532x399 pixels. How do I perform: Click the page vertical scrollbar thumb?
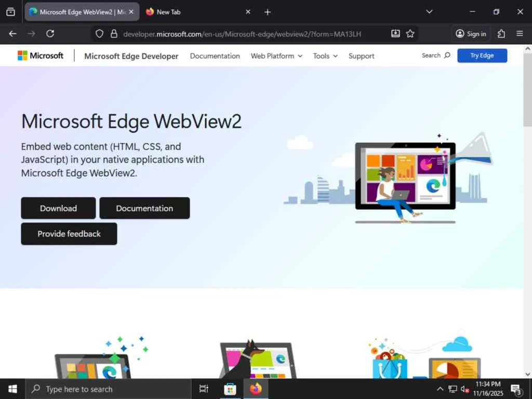click(x=528, y=90)
